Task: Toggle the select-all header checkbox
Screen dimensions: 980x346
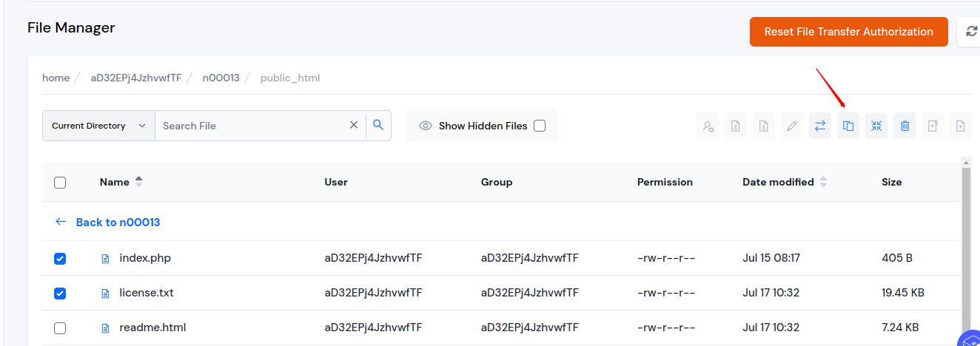Action: tap(60, 183)
